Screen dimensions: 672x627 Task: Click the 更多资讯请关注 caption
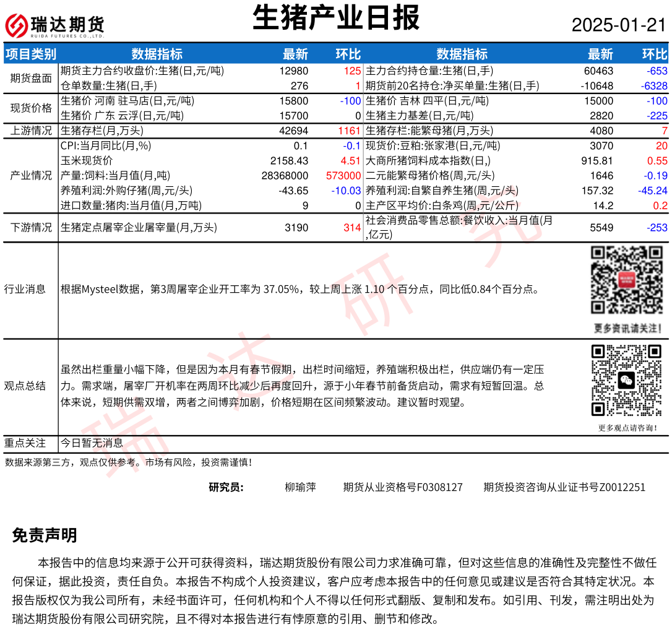(x=627, y=328)
